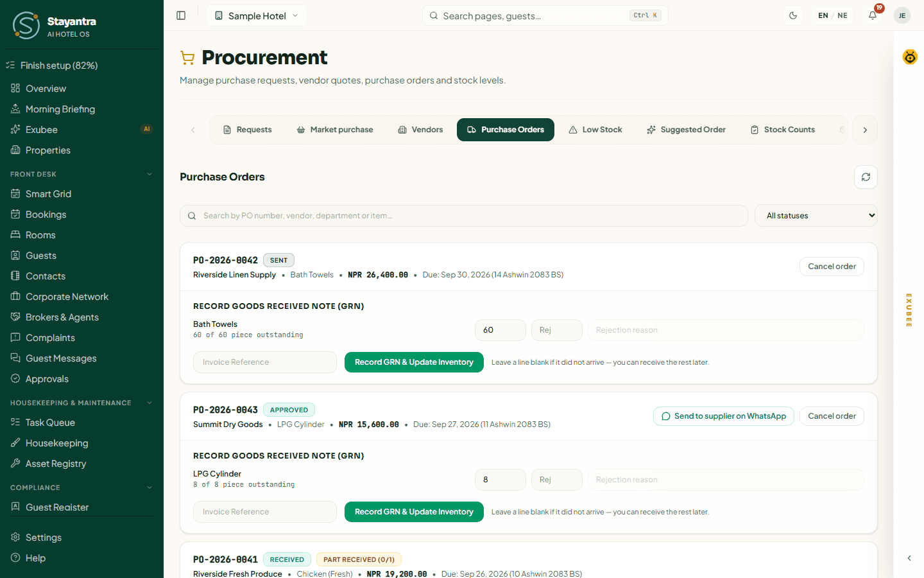Send PO-2026-0043 to supplier on WhatsApp
Viewport: 924px width, 578px height.
724,416
